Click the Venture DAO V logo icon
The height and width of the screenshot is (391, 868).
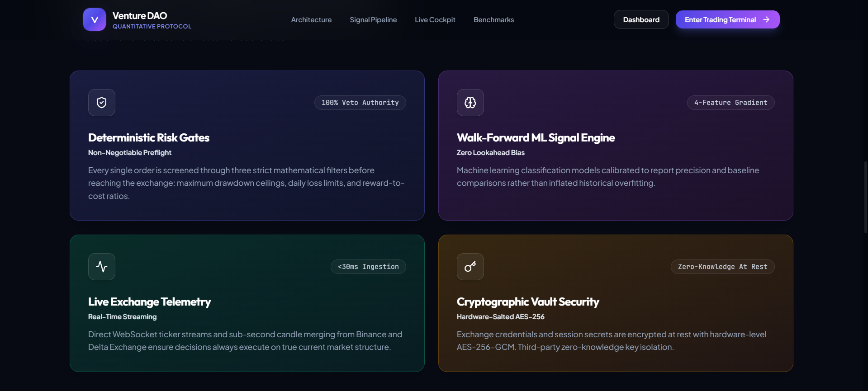[x=95, y=19]
